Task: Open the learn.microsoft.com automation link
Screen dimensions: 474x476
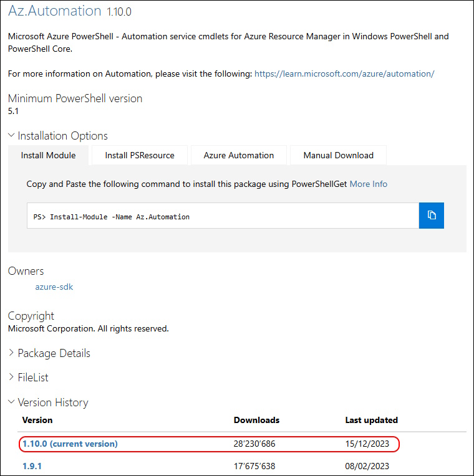Action: click(344, 74)
